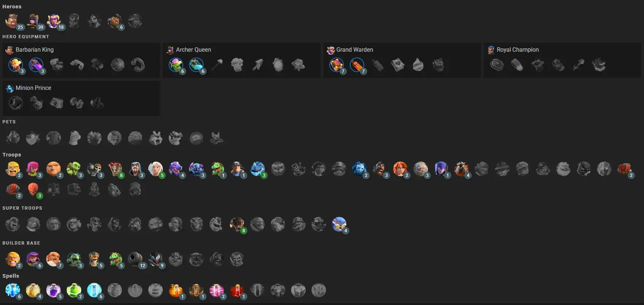This screenshot has width=644, height=305.
Task: Select the Hog Rider troop icon
Action: 380,169
